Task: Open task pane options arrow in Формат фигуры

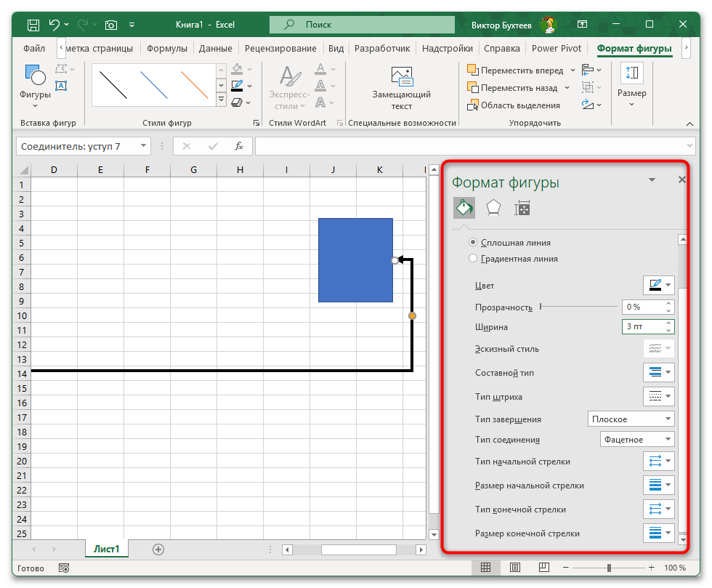Action: (x=652, y=180)
